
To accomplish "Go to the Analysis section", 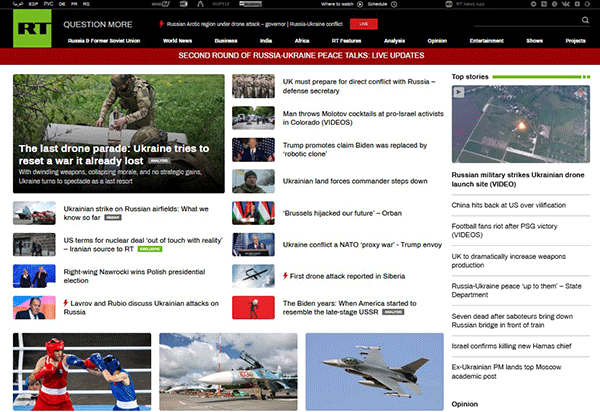I will click(395, 41).
